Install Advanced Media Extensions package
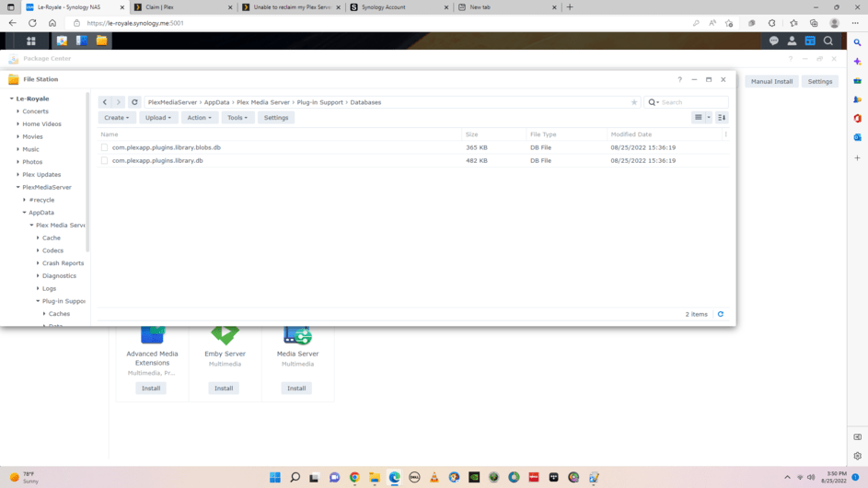Image resolution: width=868 pixels, height=488 pixels. click(x=151, y=389)
